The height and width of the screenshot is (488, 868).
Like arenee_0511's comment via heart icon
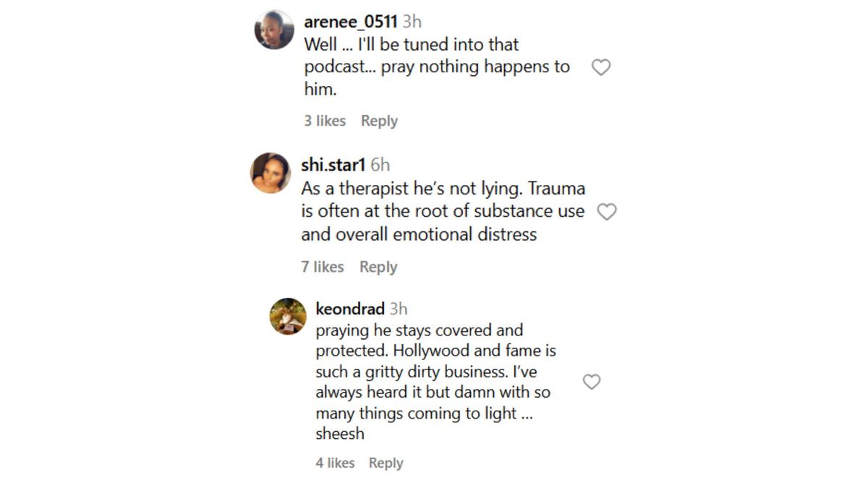click(x=601, y=67)
